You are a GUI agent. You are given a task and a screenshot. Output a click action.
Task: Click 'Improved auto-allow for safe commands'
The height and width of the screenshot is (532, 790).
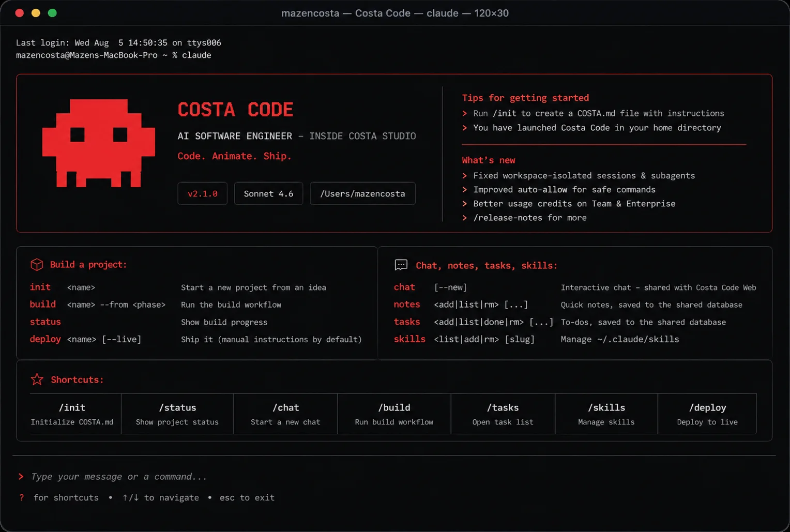pos(564,190)
